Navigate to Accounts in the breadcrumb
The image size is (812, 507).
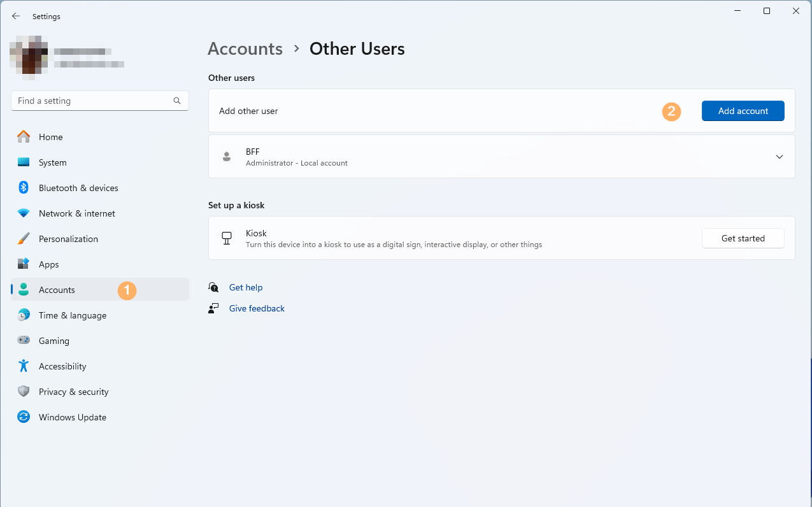pyautogui.click(x=245, y=49)
